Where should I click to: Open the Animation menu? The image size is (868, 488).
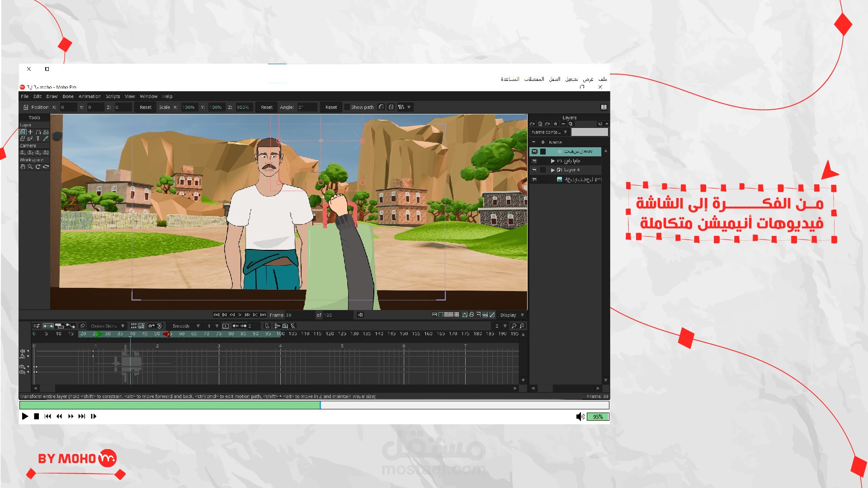point(90,96)
